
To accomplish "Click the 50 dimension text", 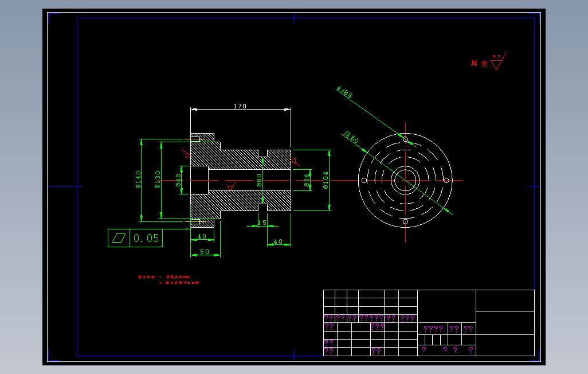I will pos(205,252).
